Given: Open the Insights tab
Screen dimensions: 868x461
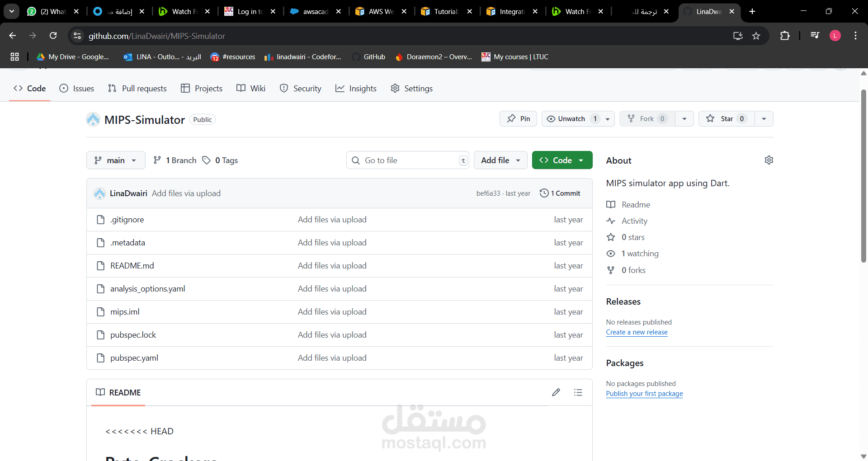Looking at the screenshot, I should pyautogui.click(x=356, y=89).
